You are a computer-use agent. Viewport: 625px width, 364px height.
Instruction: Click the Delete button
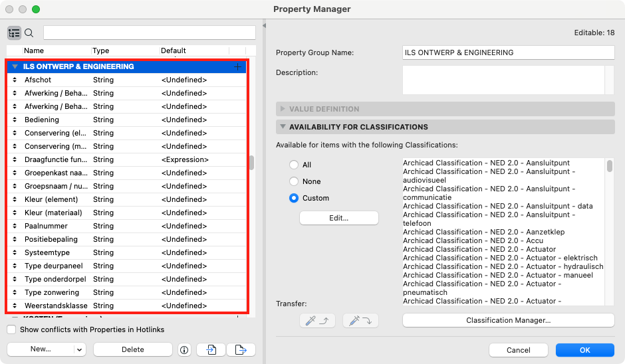click(x=133, y=349)
